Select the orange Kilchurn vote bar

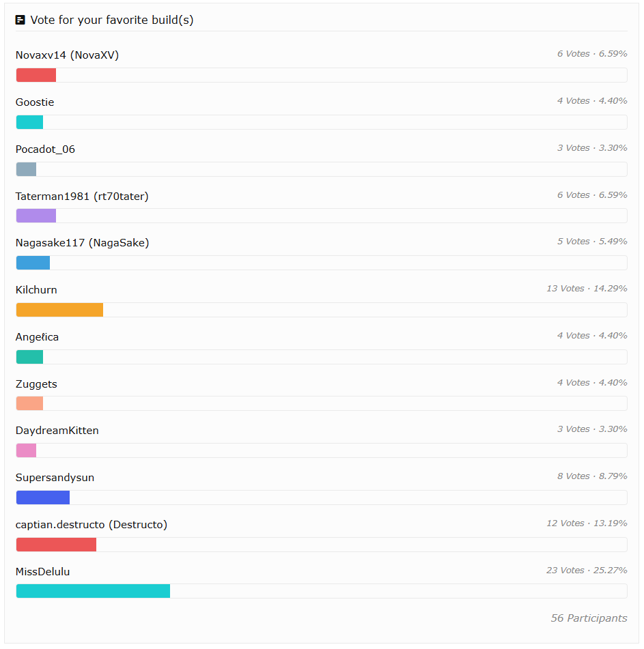59,310
